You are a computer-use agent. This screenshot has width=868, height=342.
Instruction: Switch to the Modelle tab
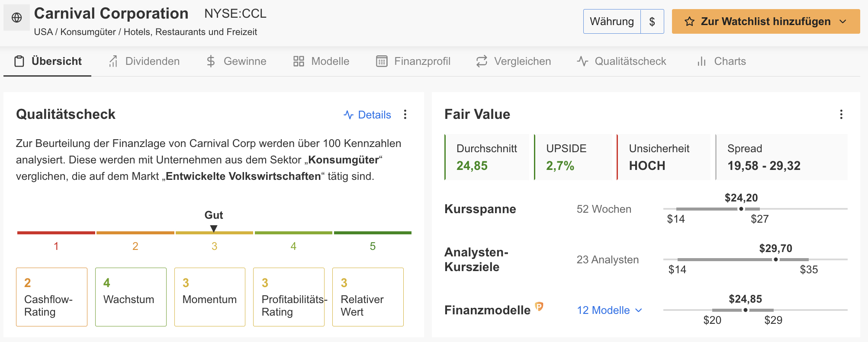(x=321, y=61)
